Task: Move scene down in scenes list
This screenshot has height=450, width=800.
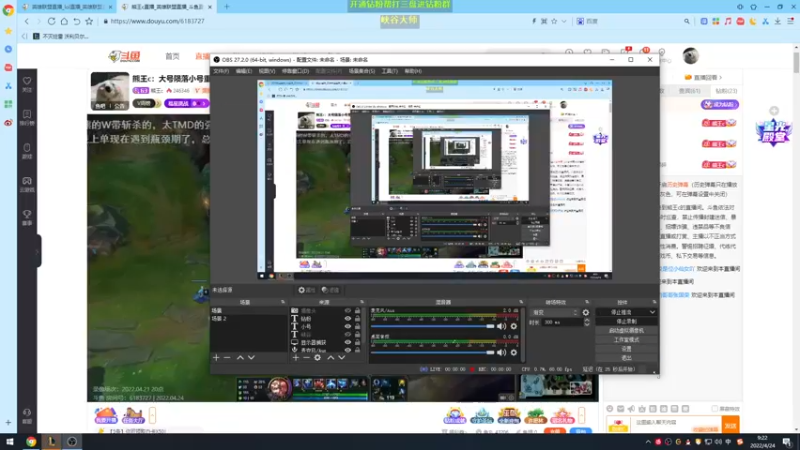Action: coord(251,358)
